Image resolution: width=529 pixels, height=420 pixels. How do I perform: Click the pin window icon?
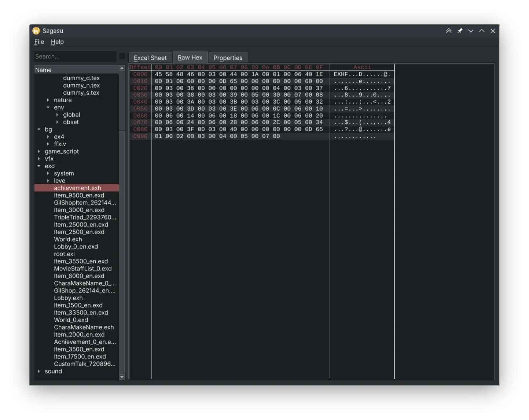(x=460, y=31)
